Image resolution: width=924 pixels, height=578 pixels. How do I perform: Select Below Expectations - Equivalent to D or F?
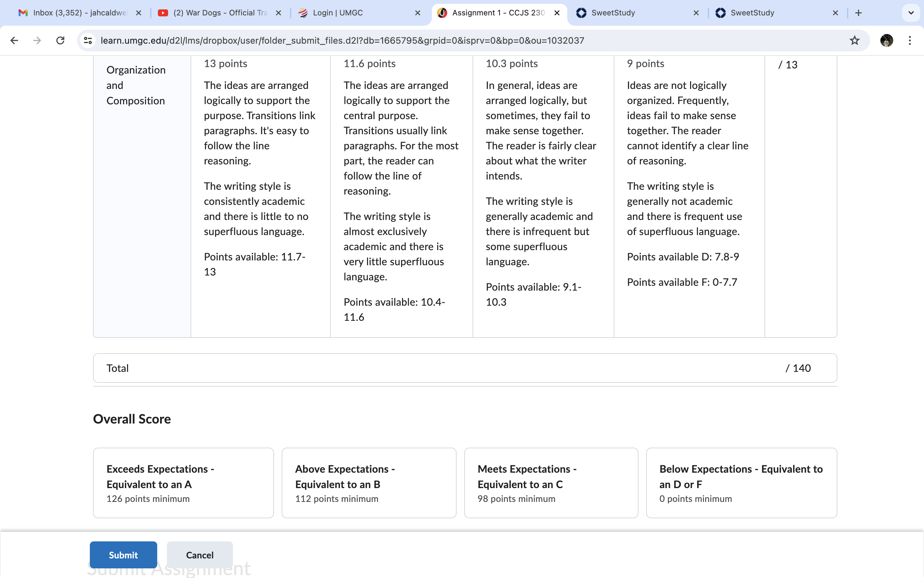741,483
